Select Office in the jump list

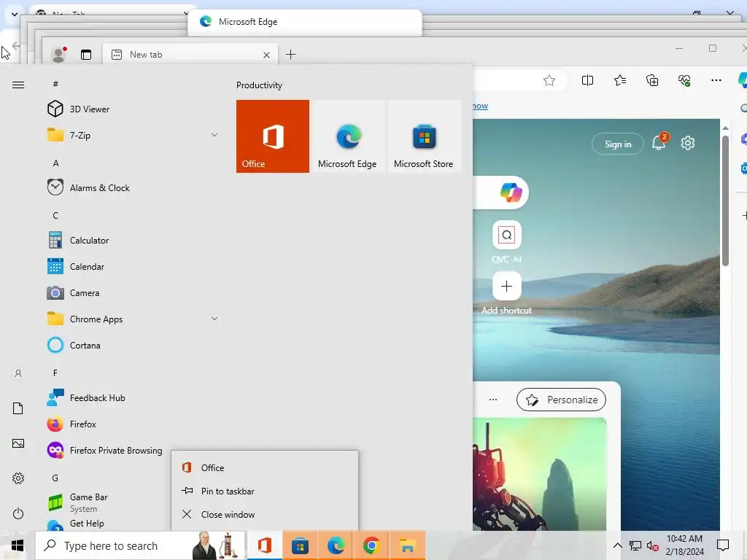pyautogui.click(x=265, y=467)
